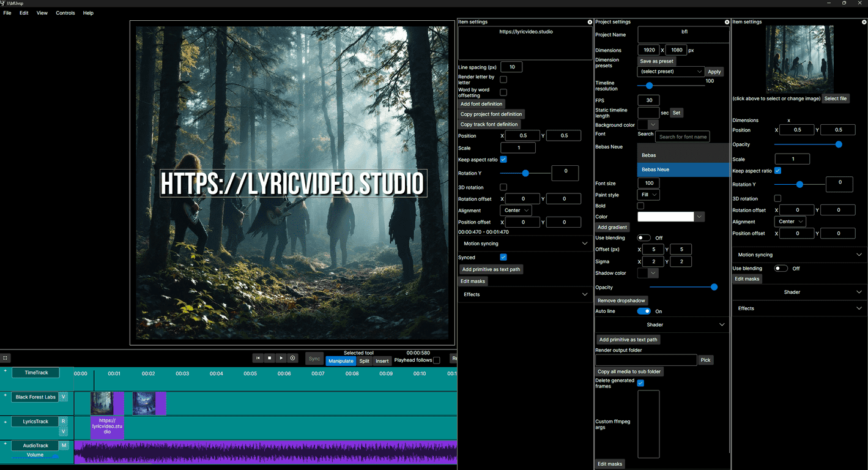Switch to the Split tool
The height and width of the screenshot is (470, 868).
tap(364, 360)
